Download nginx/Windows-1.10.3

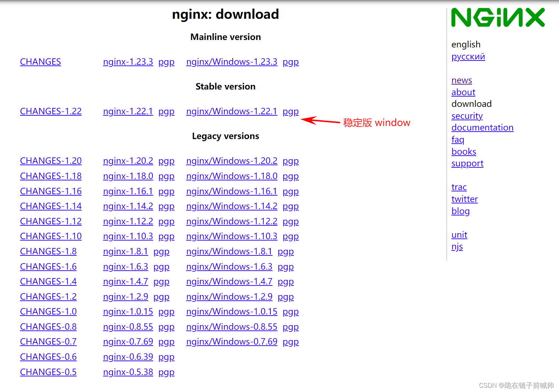coord(232,236)
